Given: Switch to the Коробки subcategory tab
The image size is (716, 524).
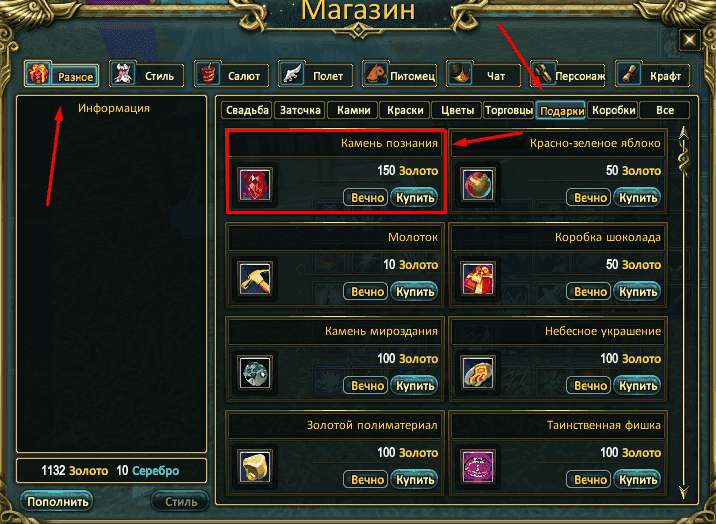Looking at the screenshot, I should point(613,110).
